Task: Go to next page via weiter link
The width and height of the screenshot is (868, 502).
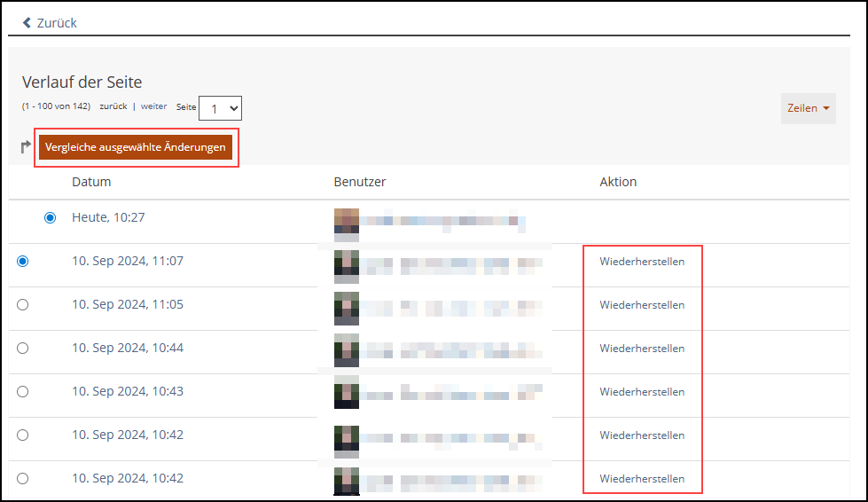Action: point(153,106)
